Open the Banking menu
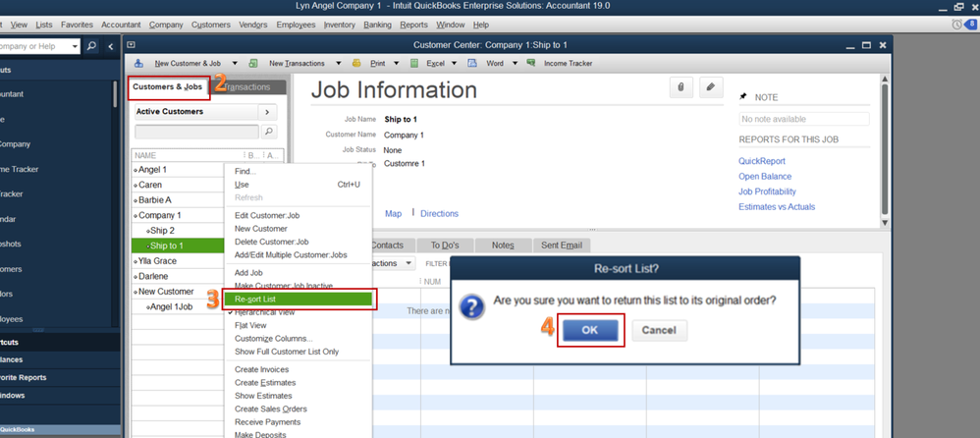This screenshot has height=438, width=980. coord(377,25)
